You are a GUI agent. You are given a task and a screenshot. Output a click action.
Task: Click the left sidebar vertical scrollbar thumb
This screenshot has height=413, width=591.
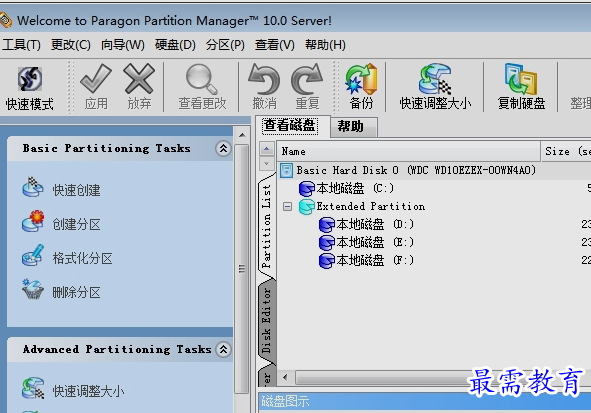(242, 269)
